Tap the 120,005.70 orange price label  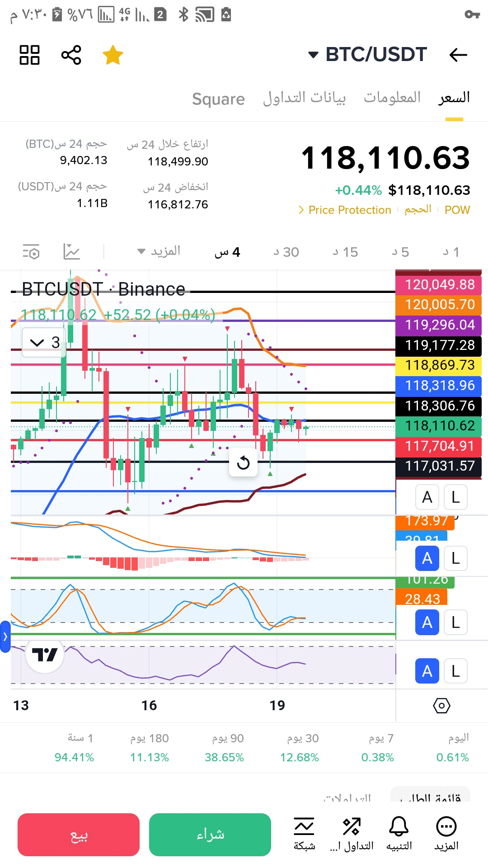pos(438,305)
